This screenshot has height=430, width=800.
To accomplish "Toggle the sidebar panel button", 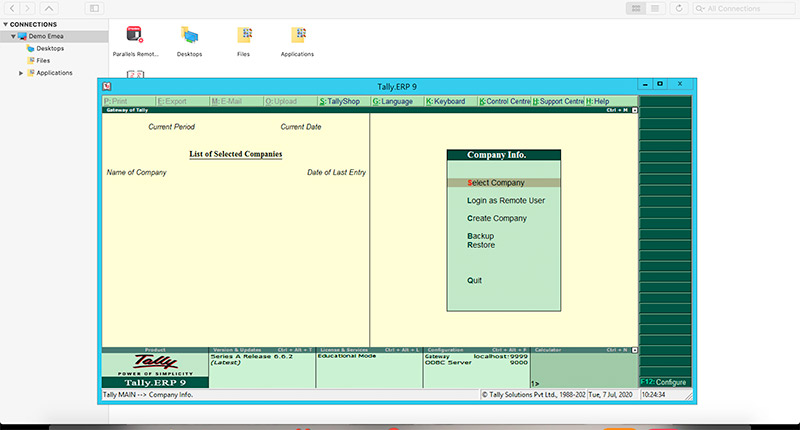I will point(94,8).
